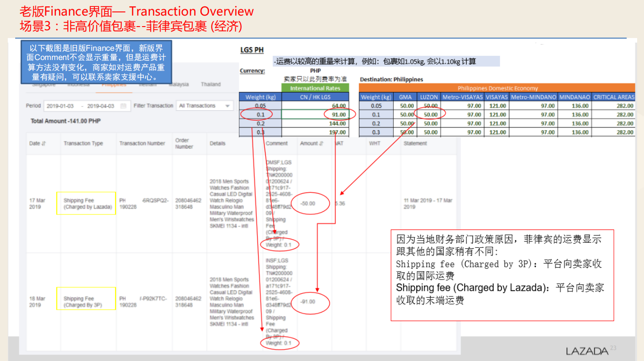Switch to the Vietnam country tab
The height and width of the screenshot is (361, 644).
(147, 84)
